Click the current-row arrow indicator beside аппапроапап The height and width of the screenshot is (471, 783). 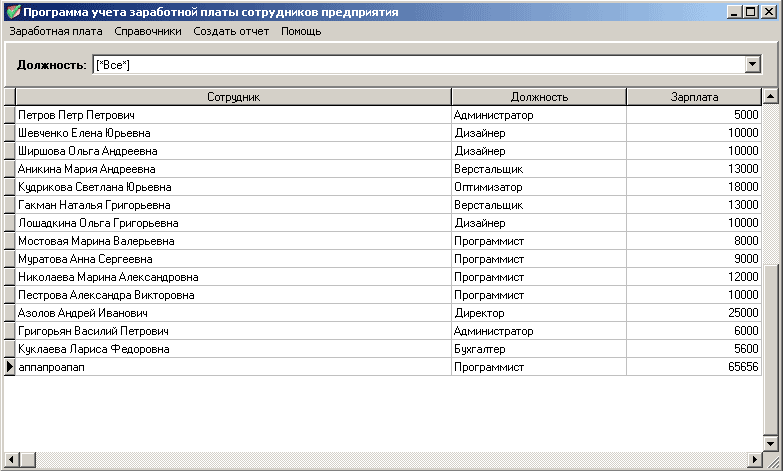(x=9, y=367)
